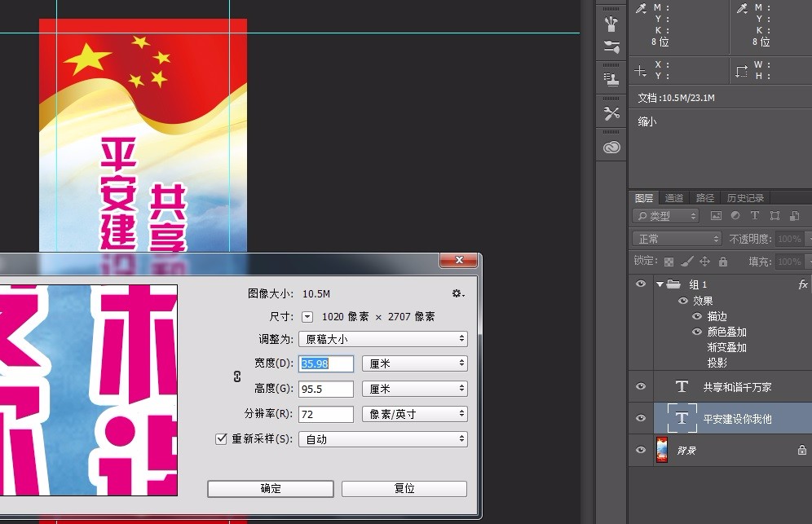Toggle the constrain proportions chain link icon
Screen dimensions: 812x524
tap(237, 376)
